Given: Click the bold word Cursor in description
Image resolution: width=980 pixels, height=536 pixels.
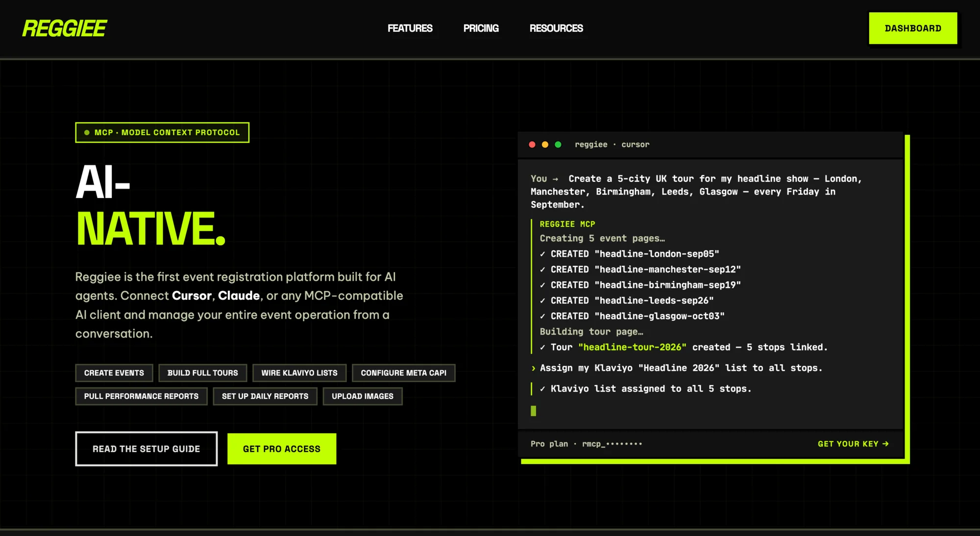Looking at the screenshot, I should tap(192, 295).
